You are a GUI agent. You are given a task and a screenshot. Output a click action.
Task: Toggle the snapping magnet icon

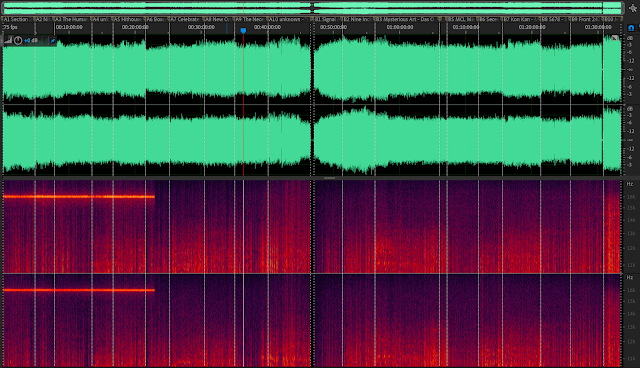point(631,28)
